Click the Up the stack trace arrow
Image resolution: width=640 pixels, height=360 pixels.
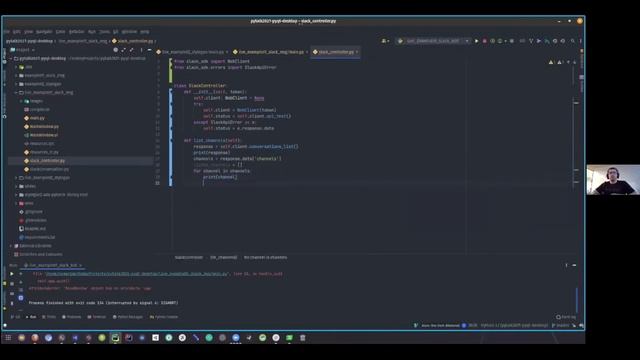click(21, 274)
